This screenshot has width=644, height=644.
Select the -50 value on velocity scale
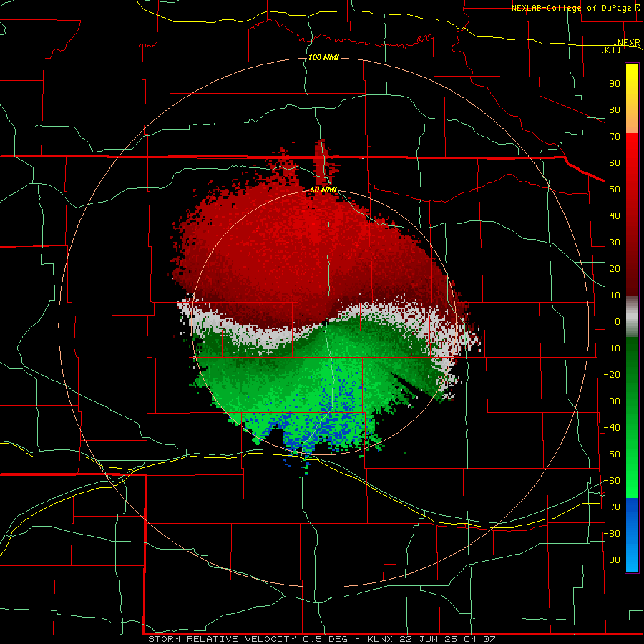(x=612, y=454)
